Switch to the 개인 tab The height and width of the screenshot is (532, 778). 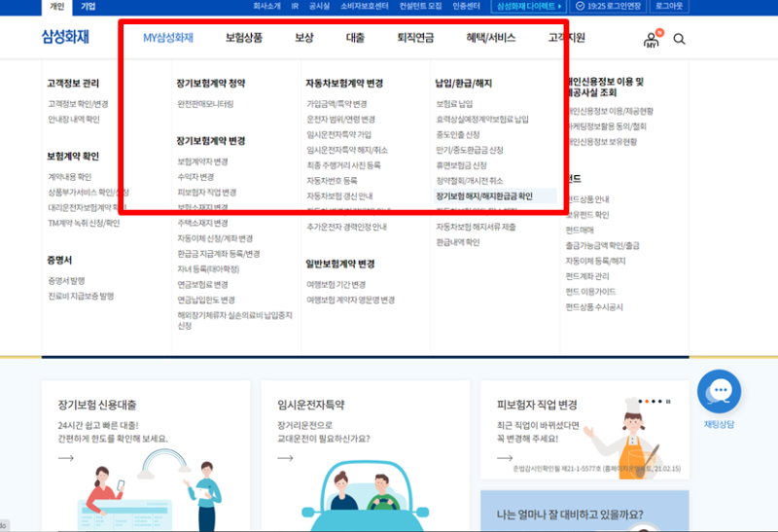(x=57, y=7)
